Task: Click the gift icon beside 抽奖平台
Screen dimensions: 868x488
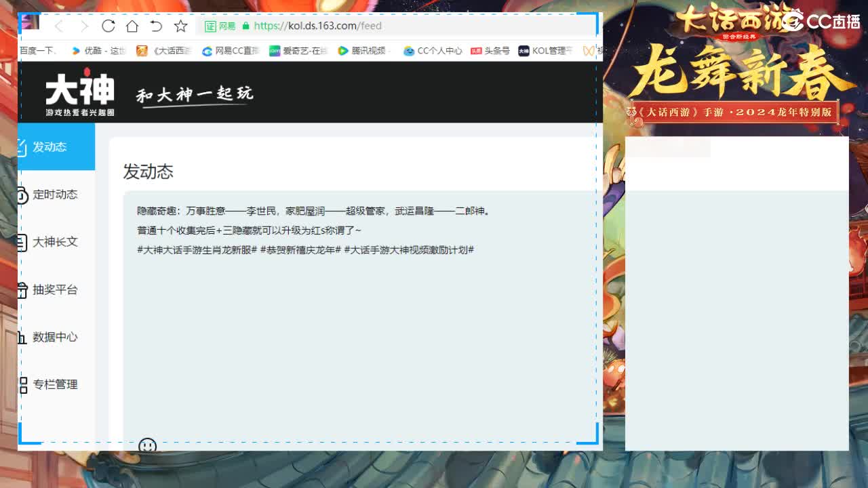Action: 22,289
